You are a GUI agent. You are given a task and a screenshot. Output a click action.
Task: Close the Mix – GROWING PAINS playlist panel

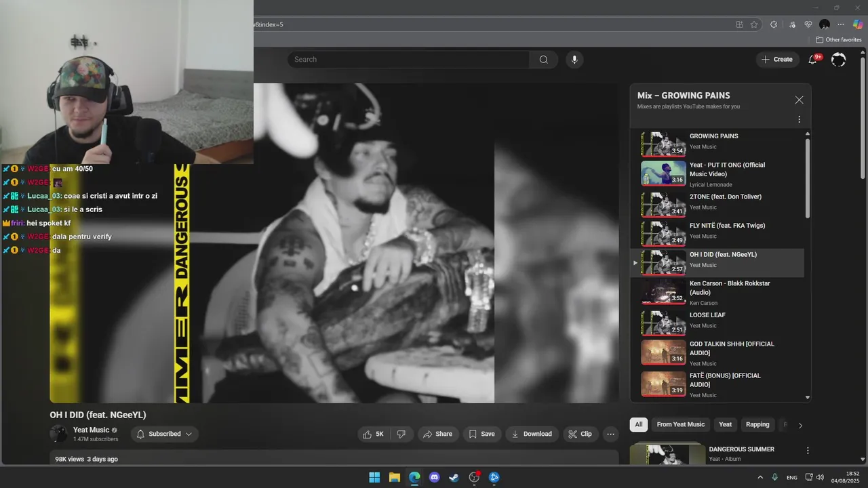(x=799, y=100)
